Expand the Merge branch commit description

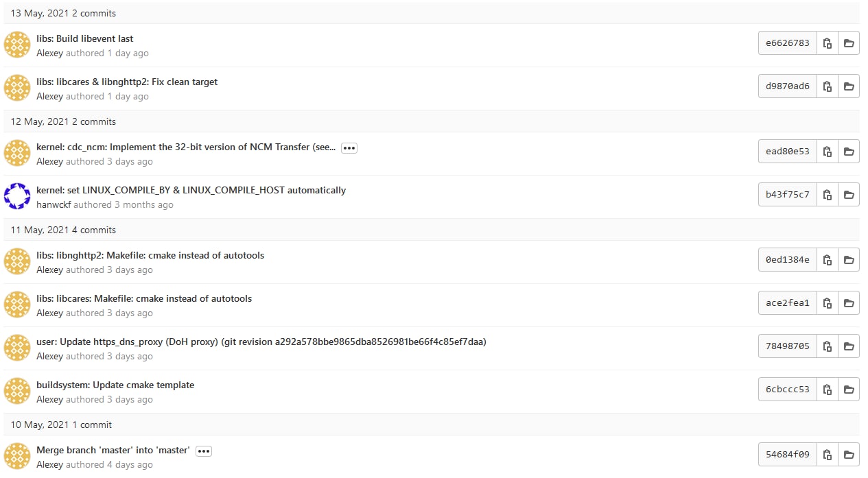pos(204,451)
